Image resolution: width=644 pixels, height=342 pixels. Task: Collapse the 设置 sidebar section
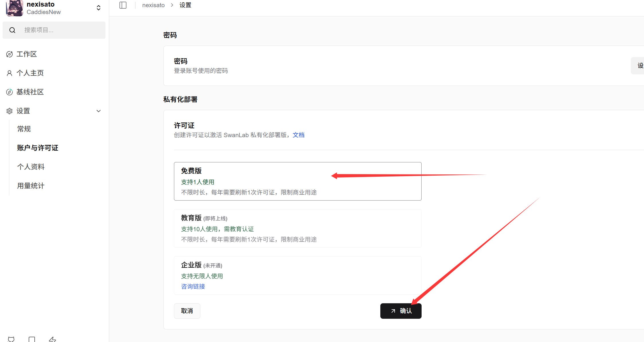pos(99,111)
